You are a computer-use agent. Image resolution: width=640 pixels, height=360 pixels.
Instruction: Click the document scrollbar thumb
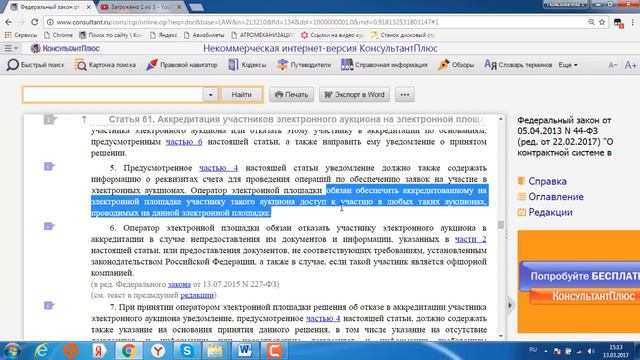pyautogui.click(x=501, y=224)
